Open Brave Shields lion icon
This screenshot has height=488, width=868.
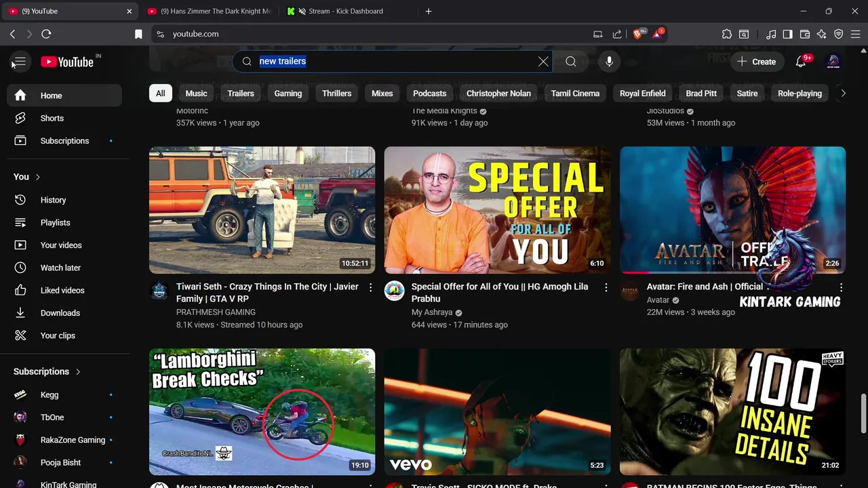click(639, 34)
